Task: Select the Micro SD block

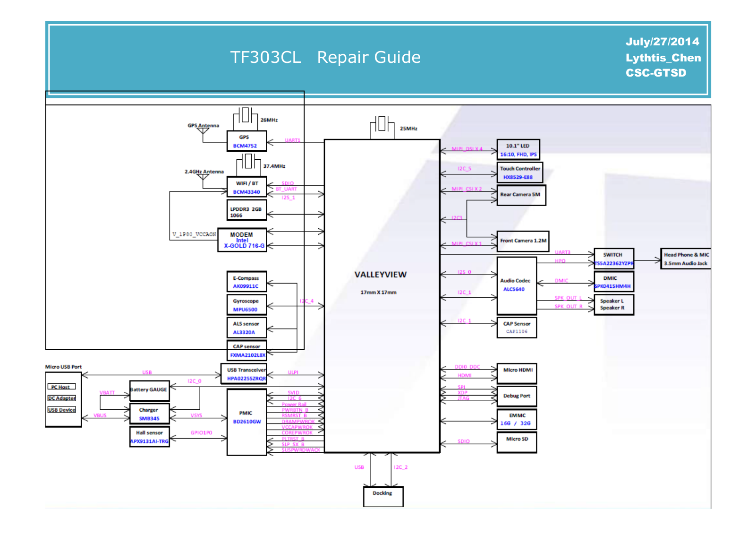Action: pos(517,442)
